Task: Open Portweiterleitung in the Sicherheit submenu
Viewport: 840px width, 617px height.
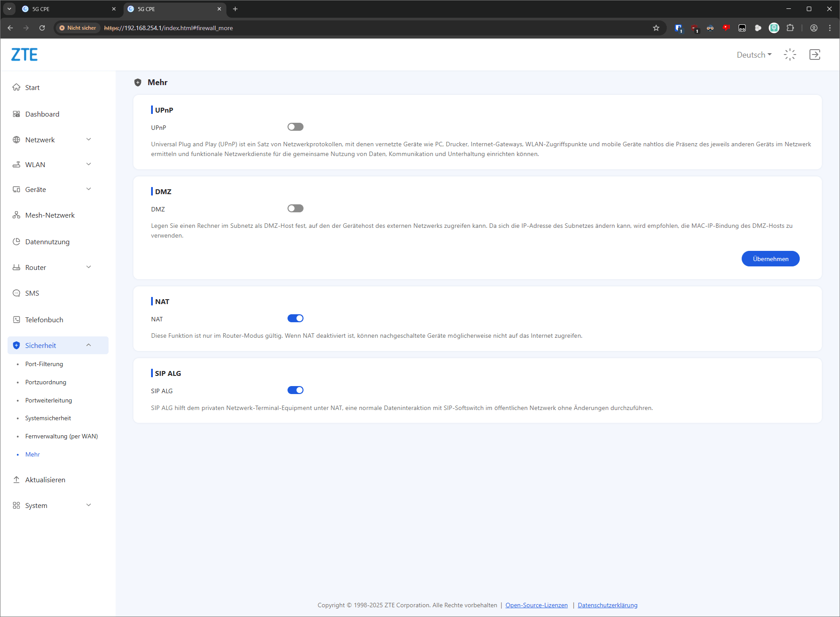Action: [48, 400]
